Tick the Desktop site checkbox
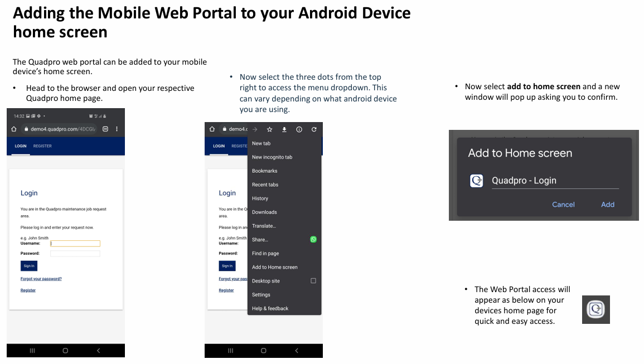 [313, 281]
